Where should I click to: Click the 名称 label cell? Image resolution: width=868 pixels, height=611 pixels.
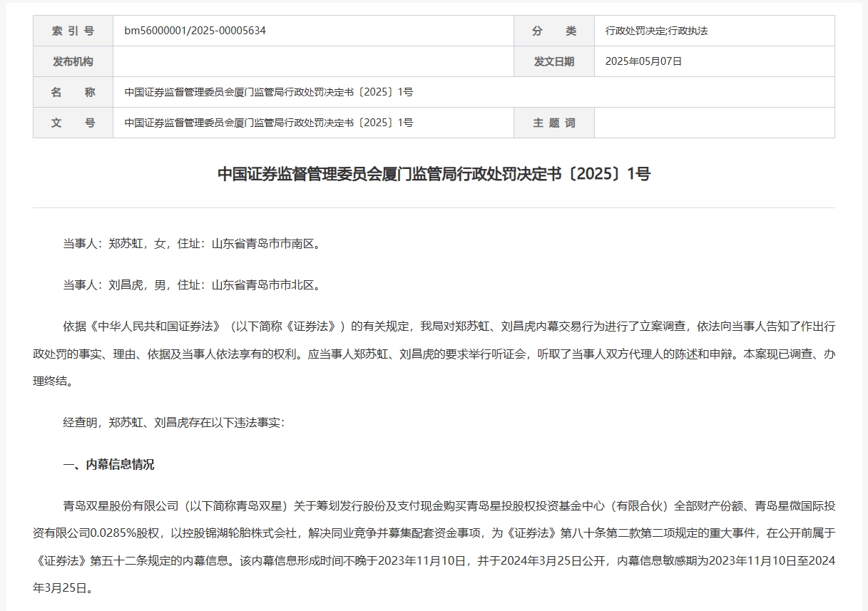click(73, 92)
